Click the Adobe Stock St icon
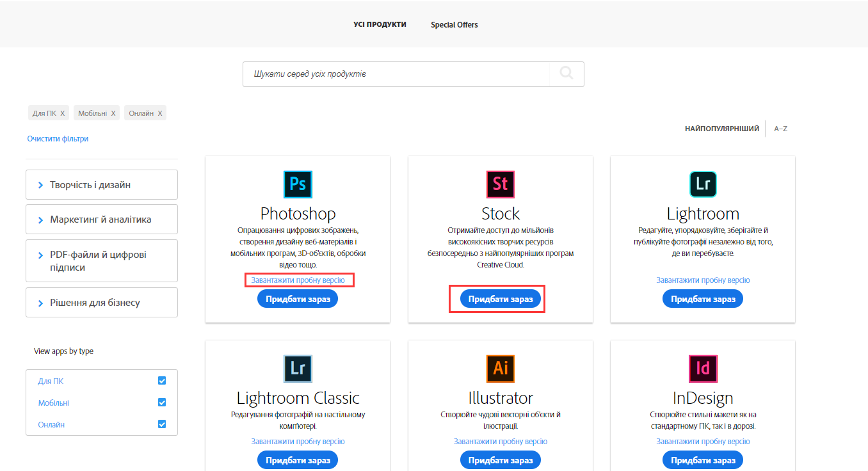 (x=500, y=184)
